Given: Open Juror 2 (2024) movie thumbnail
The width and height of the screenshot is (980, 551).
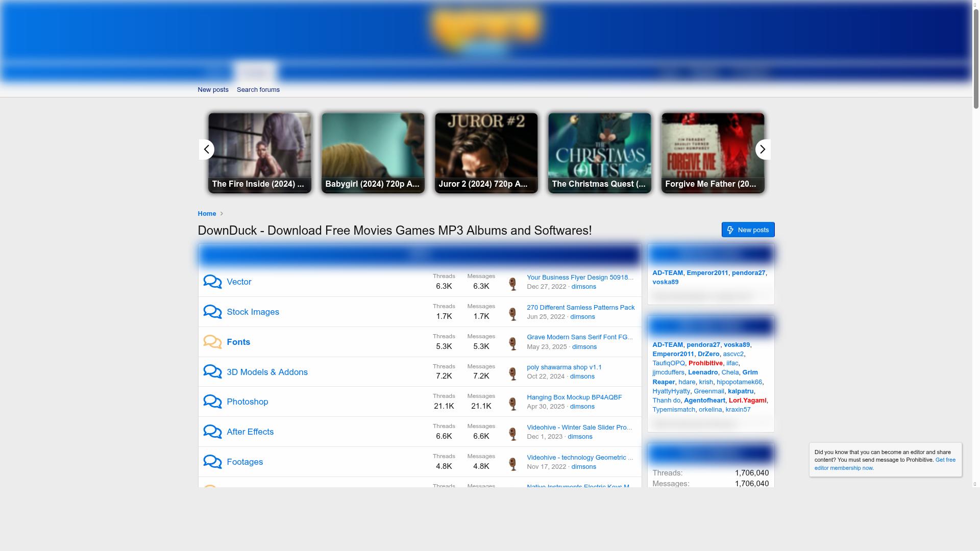Looking at the screenshot, I should [486, 153].
